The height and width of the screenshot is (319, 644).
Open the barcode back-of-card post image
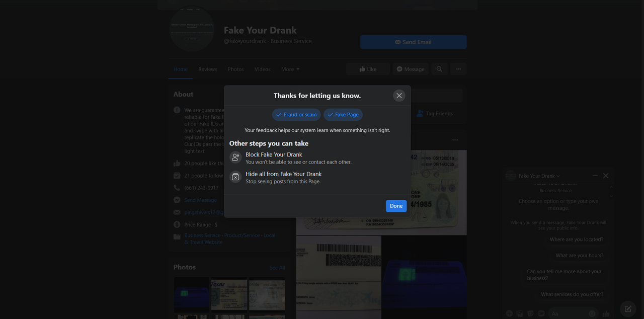pyautogui.click(x=338, y=277)
